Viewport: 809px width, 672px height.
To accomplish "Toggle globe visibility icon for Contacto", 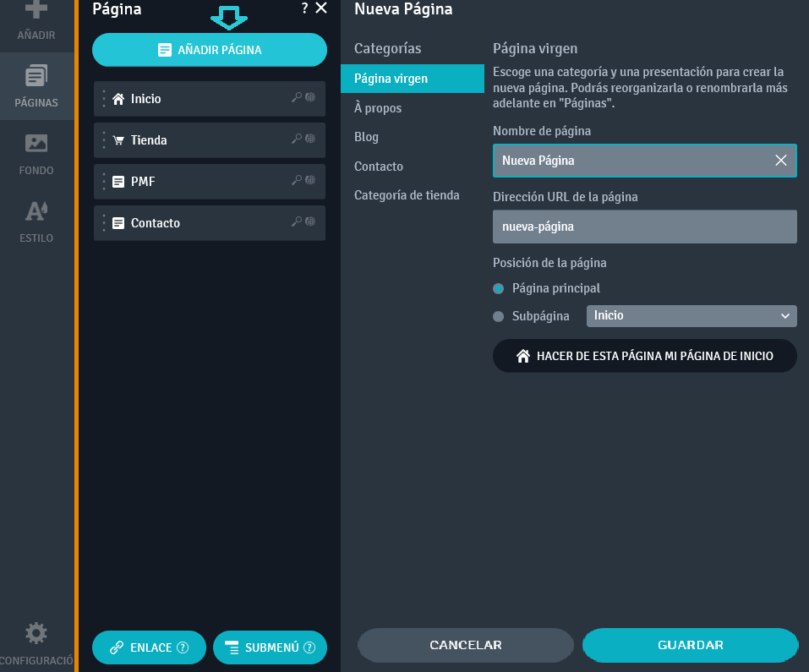I will coord(310,221).
